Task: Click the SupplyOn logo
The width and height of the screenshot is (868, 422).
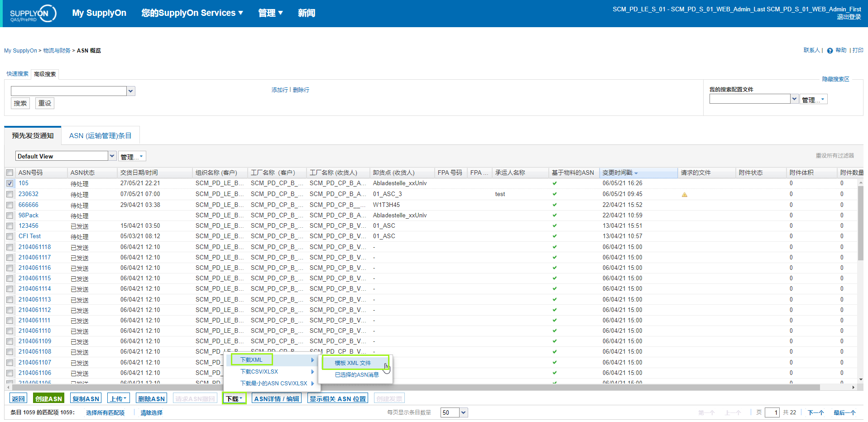Action: 33,14
